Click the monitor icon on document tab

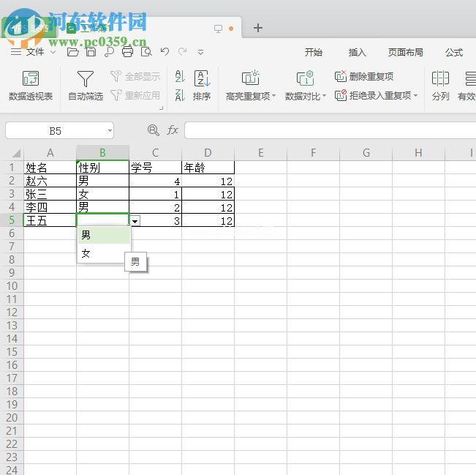tap(218, 29)
